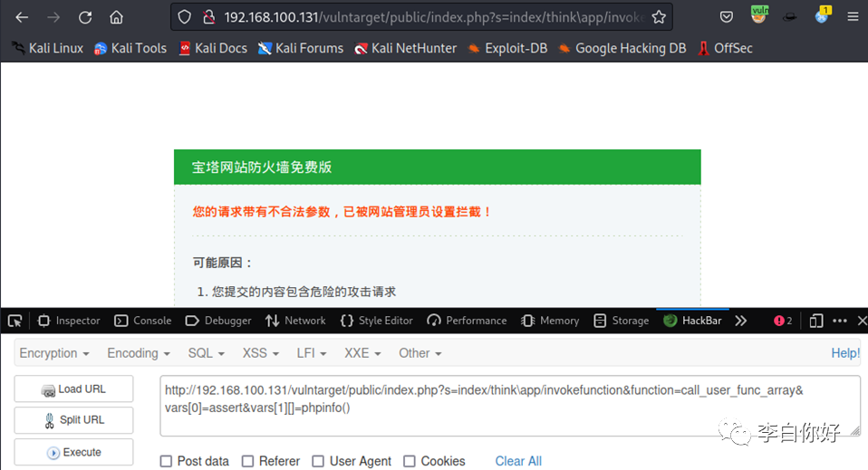The width and height of the screenshot is (868, 470).
Task: Bookmark this page with the star
Action: pyautogui.click(x=658, y=17)
